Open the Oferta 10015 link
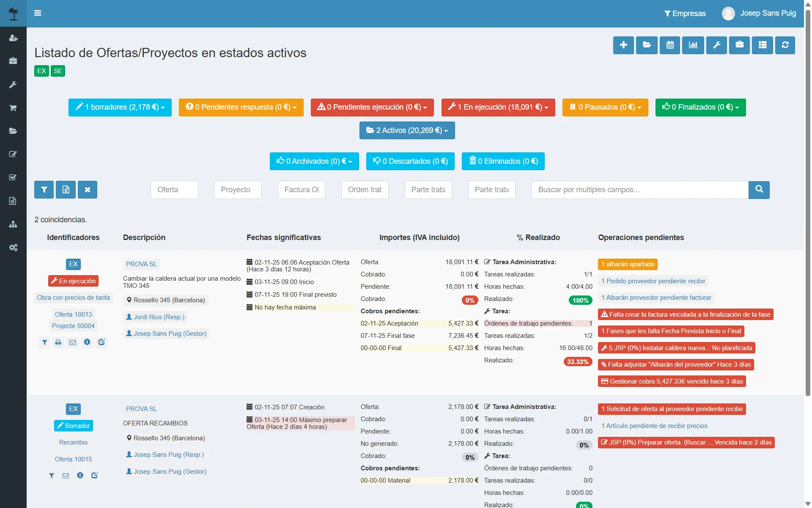This screenshot has height=508, width=812. 73,459
